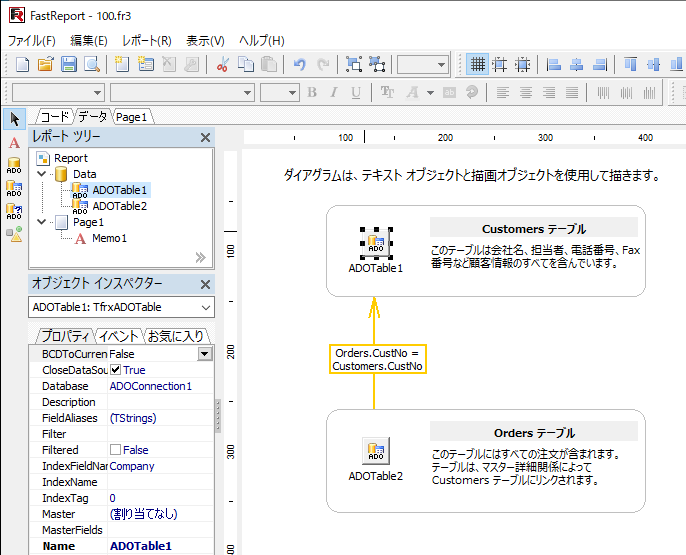Image resolution: width=686 pixels, height=555 pixels.
Task: Open the BCDToCurrency value dropdown
Action: pyautogui.click(x=205, y=354)
